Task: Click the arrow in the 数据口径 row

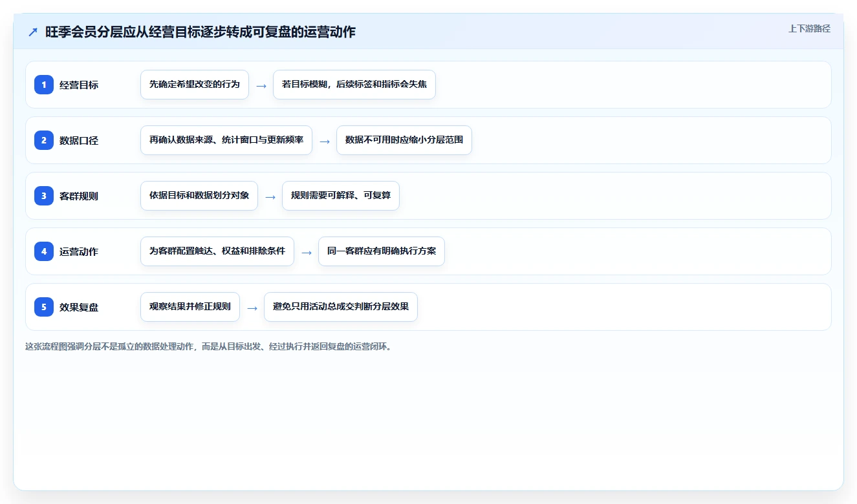Action: point(325,141)
